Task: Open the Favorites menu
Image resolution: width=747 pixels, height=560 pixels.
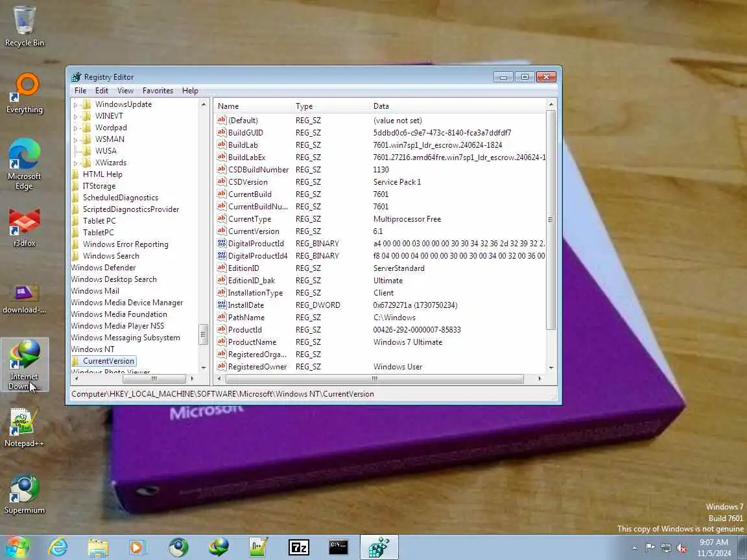Action: [158, 91]
